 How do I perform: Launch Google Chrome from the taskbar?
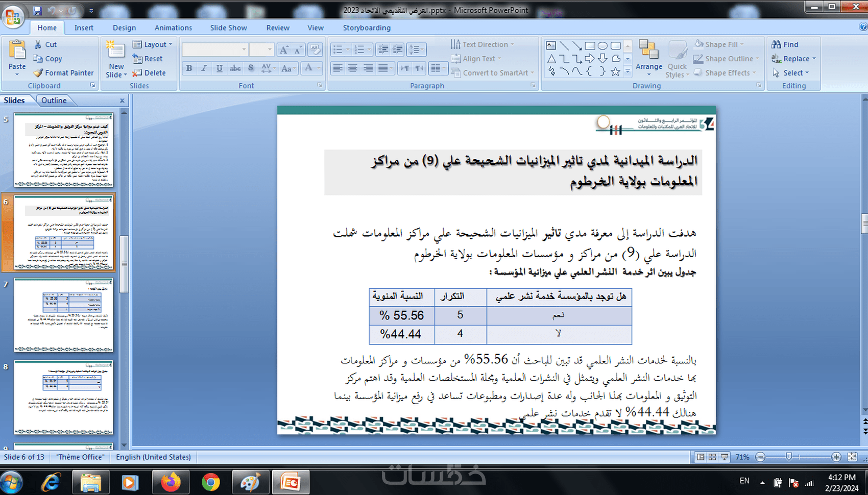210,482
